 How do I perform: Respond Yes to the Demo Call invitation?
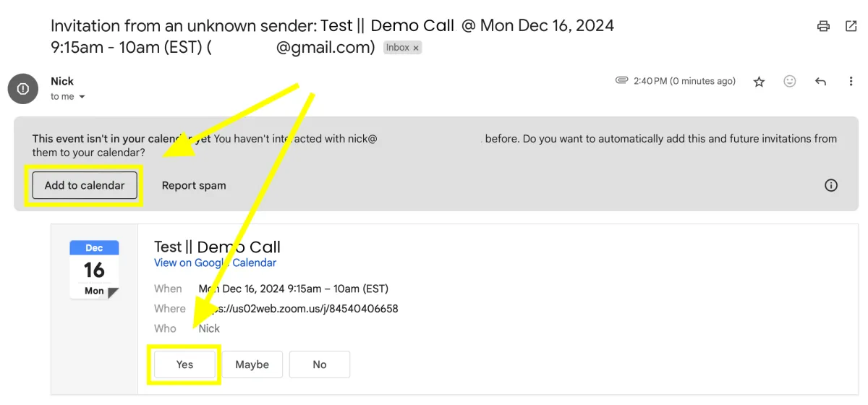pyautogui.click(x=184, y=364)
